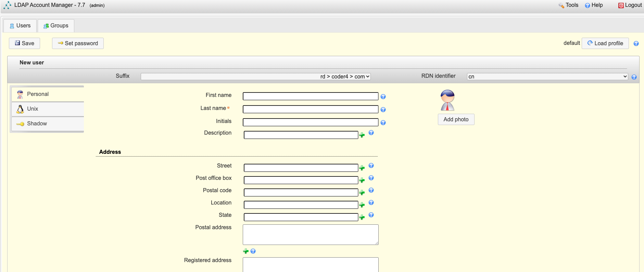The width and height of the screenshot is (644, 272).
Task: Expand the RDN identifier dropdown
Action: [547, 77]
